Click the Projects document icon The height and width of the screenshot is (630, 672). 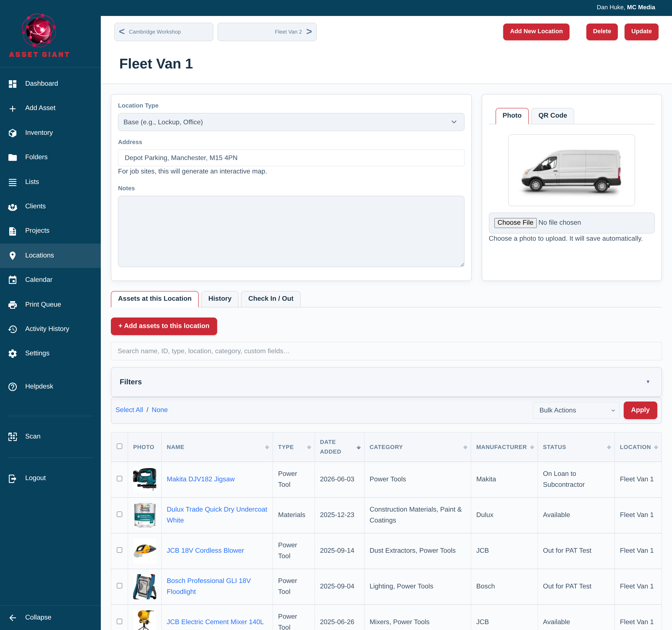pyautogui.click(x=13, y=231)
